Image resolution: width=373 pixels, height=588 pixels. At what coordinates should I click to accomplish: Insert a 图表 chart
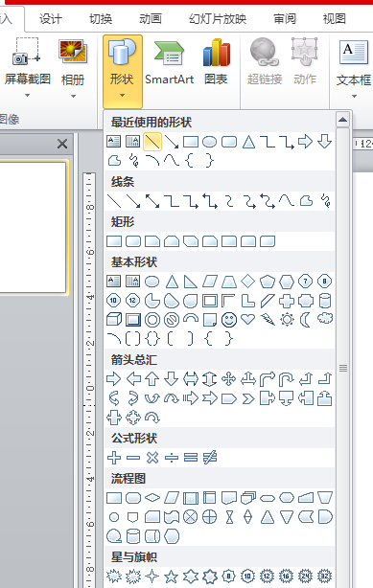(216, 63)
